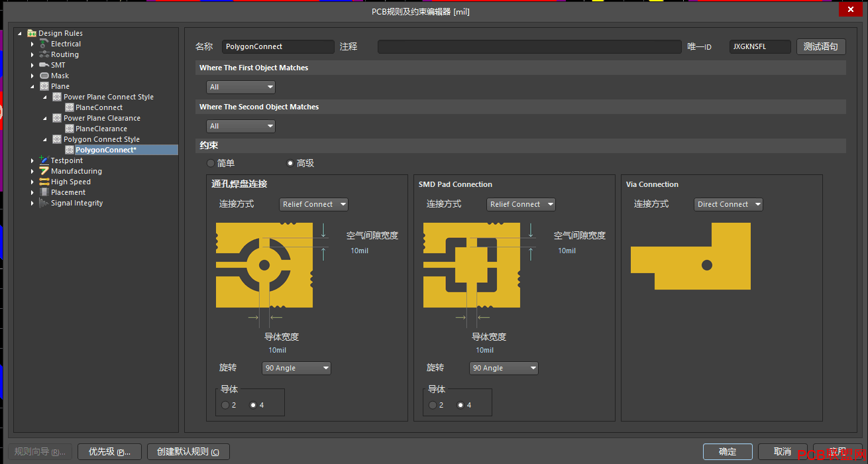
Task: Open First Object Matches All dropdown
Action: (241, 87)
